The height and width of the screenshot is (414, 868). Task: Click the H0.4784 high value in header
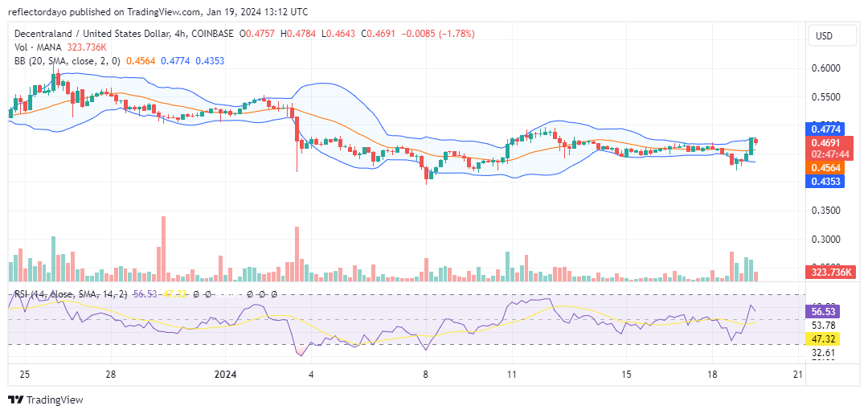click(x=300, y=34)
